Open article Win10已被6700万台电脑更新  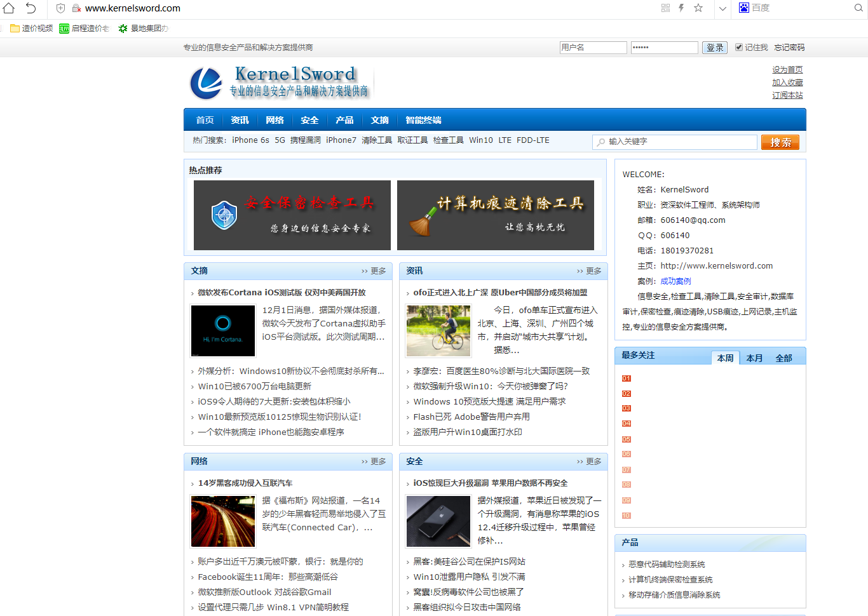tap(254, 387)
